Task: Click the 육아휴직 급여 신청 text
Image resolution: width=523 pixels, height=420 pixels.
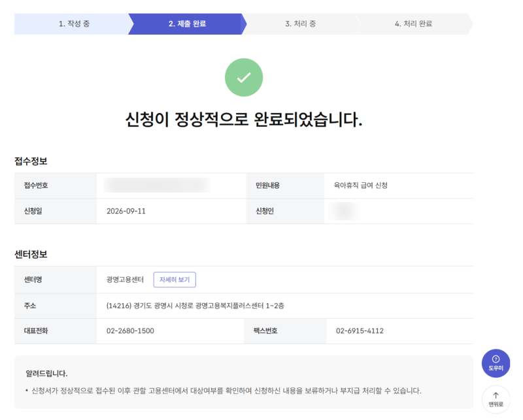Action: [361, 186]
